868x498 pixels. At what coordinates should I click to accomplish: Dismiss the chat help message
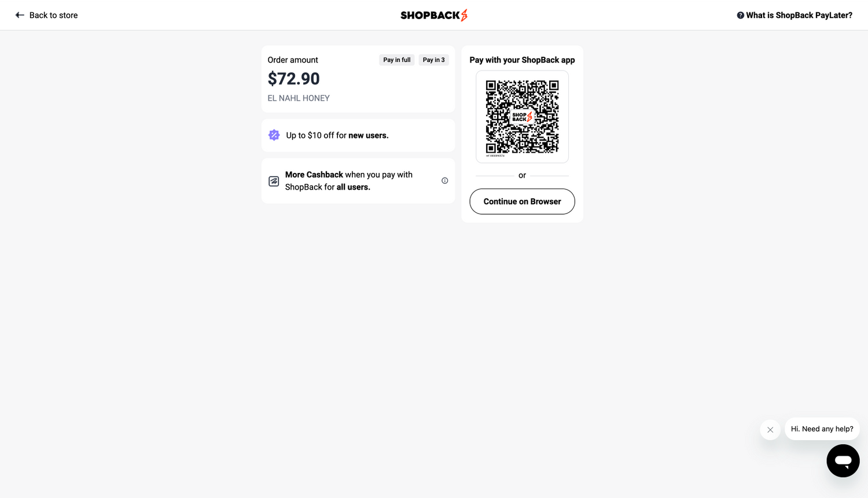pos(770,430)
